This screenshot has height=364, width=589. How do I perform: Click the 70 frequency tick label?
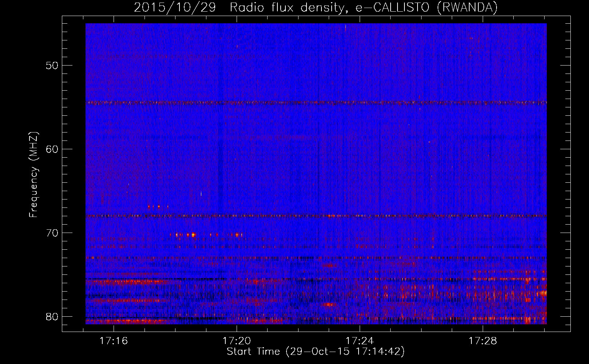tap(52, 233)
